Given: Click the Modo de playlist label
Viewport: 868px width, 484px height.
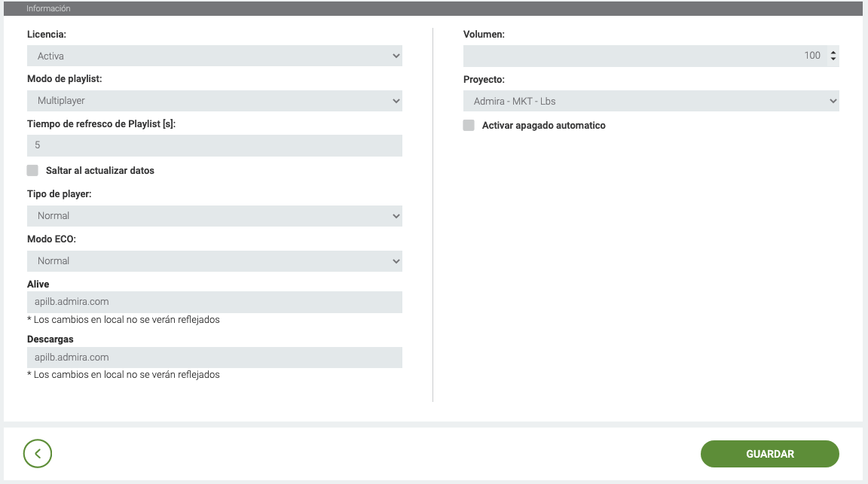Looking at the screenshot, I should (x=65, y=79).
